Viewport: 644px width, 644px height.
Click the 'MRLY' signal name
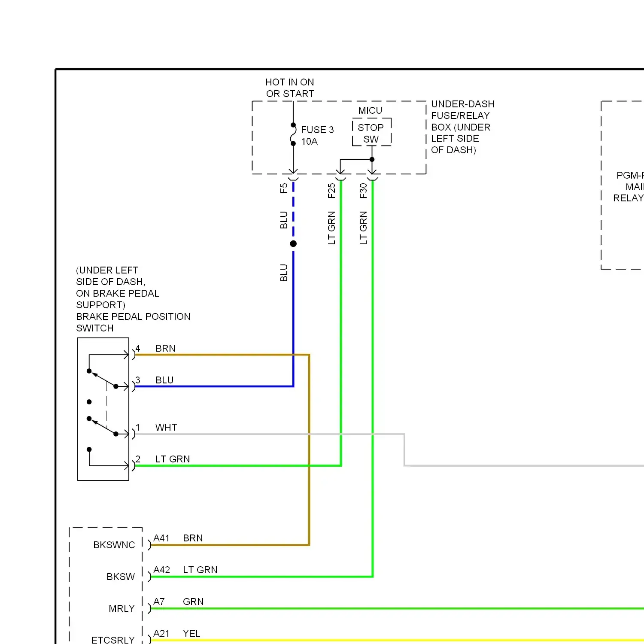(x=122, y=608)
